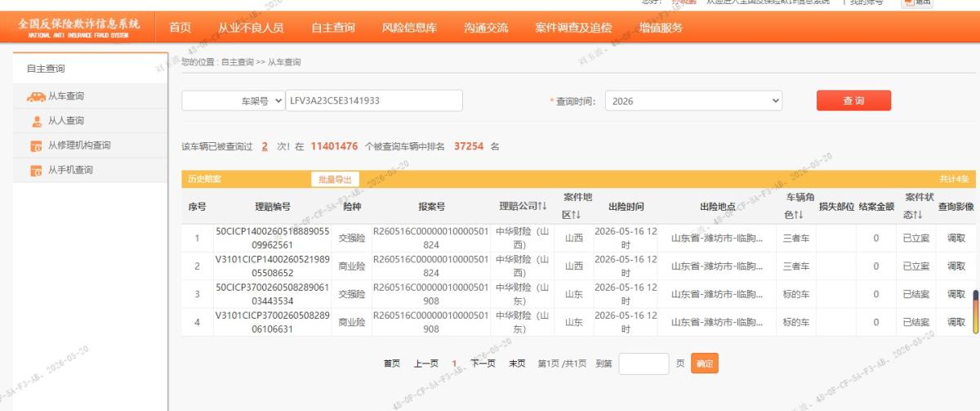Click 调取 for claim 50CICP140026051888905509962561

point(956,239)
